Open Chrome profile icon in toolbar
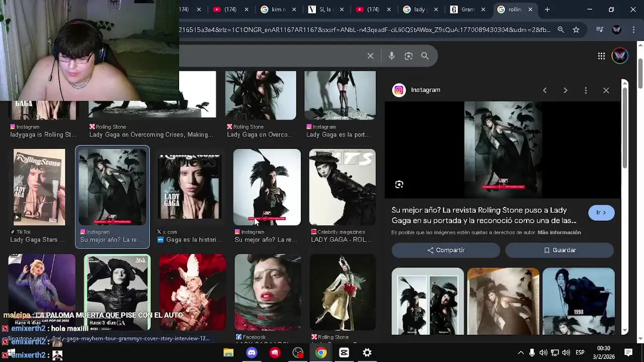 616,30
